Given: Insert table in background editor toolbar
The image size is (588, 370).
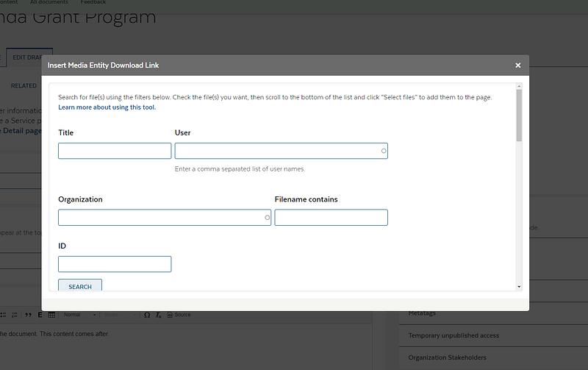Looking at the screenshot, I should [x=51, y=315].
